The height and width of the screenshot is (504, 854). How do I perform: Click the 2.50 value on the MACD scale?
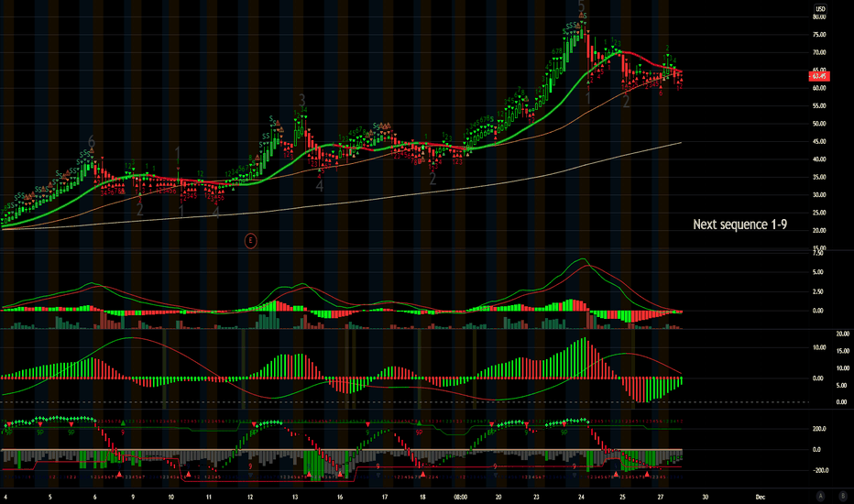(x=817, y=291)
